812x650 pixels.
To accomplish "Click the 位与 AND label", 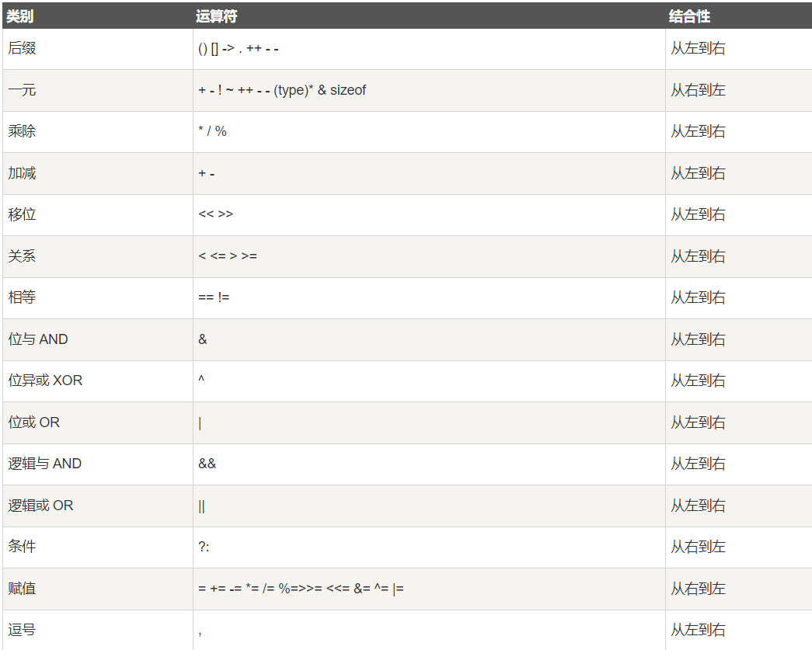I will click(x=38, y=339).
